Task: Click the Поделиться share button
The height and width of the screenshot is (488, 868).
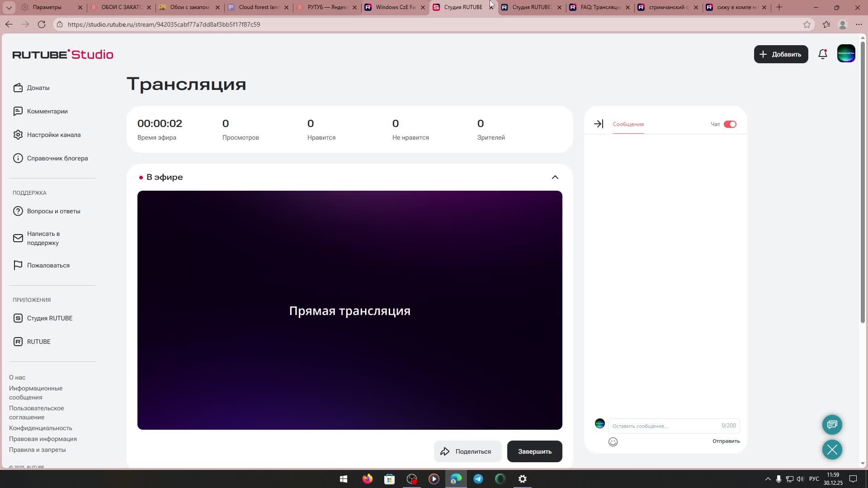Action: 467,451
